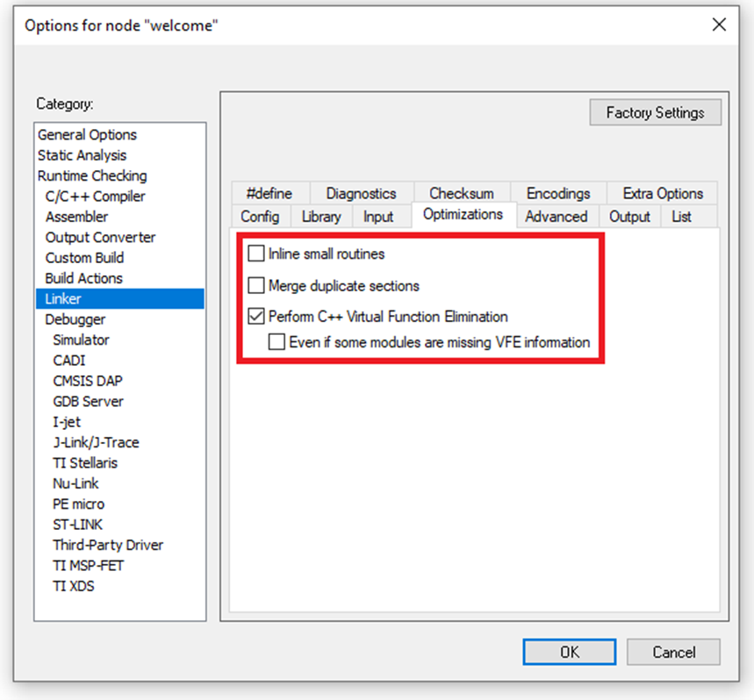Choose C/C++ Compiler in category list
The image size is (754, 700).
pos(95,196)
